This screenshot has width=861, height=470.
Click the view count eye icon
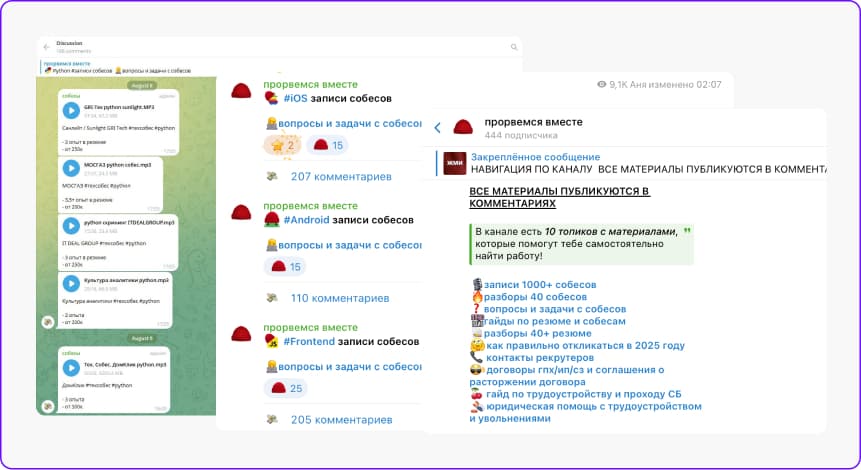pyautogui.click(x=601, y=85)
